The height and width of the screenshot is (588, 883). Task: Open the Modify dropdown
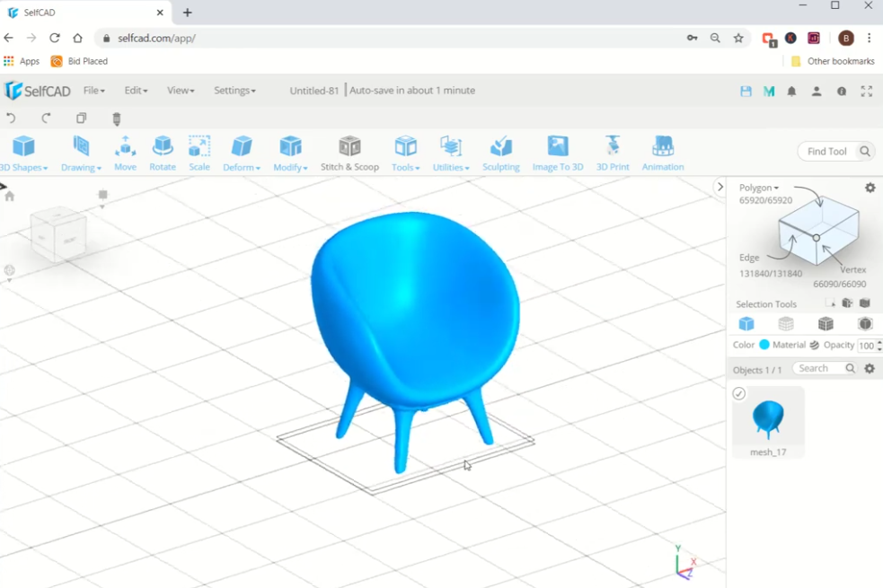click(x=290, y=153)
